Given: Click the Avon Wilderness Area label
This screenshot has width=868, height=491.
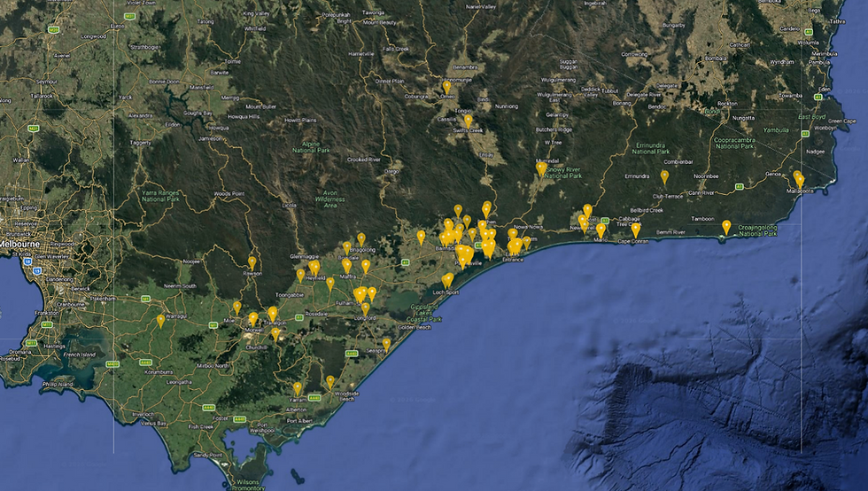Looking at the screenshot, I should pos(329,199).
